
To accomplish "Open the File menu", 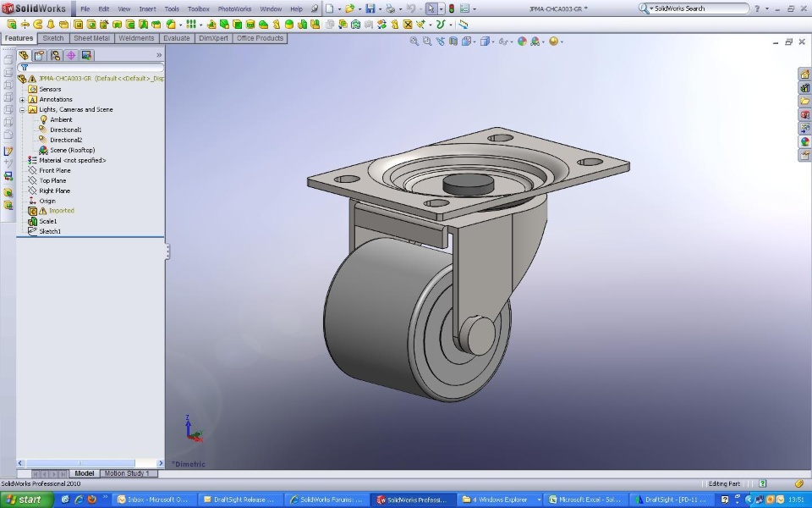I will point(85,8).
